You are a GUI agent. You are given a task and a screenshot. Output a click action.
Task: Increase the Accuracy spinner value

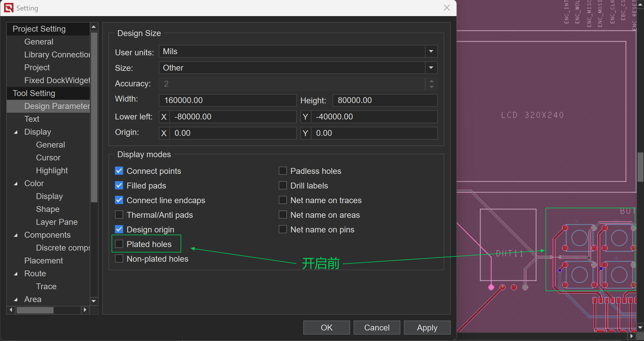pos(431,81)
